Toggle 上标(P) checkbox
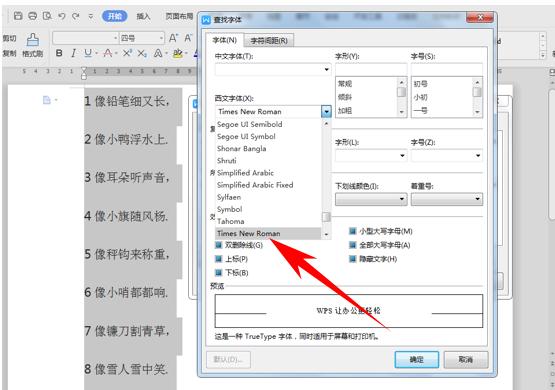Image resolution: width=555 pixels, height=390 pixels. (x=219, y=259)
